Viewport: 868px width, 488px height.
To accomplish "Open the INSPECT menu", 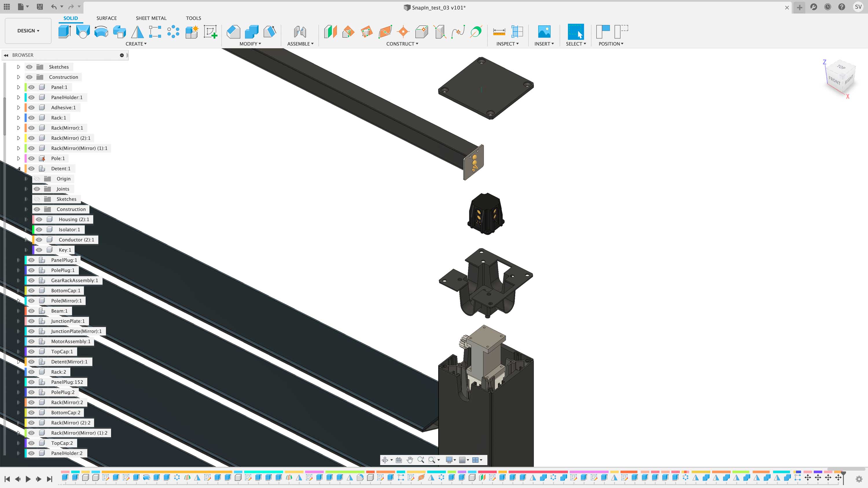I will click(507, 44).
